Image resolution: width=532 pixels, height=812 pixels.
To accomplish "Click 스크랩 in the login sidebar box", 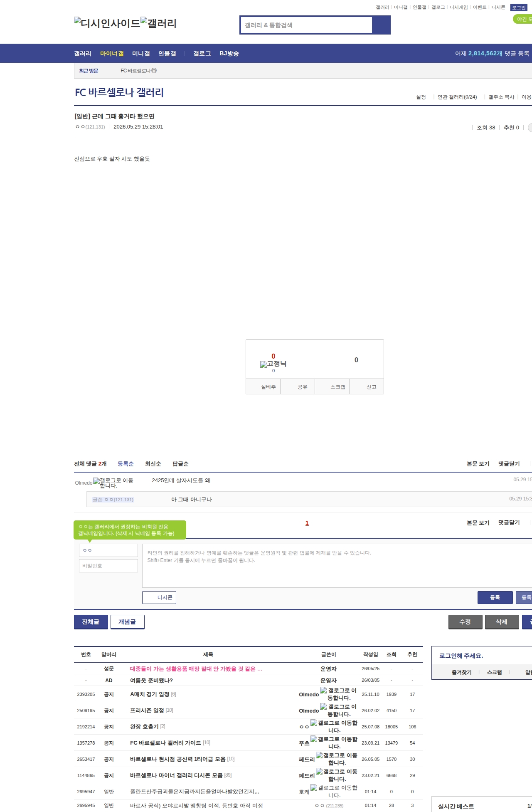I will [495, 672].
